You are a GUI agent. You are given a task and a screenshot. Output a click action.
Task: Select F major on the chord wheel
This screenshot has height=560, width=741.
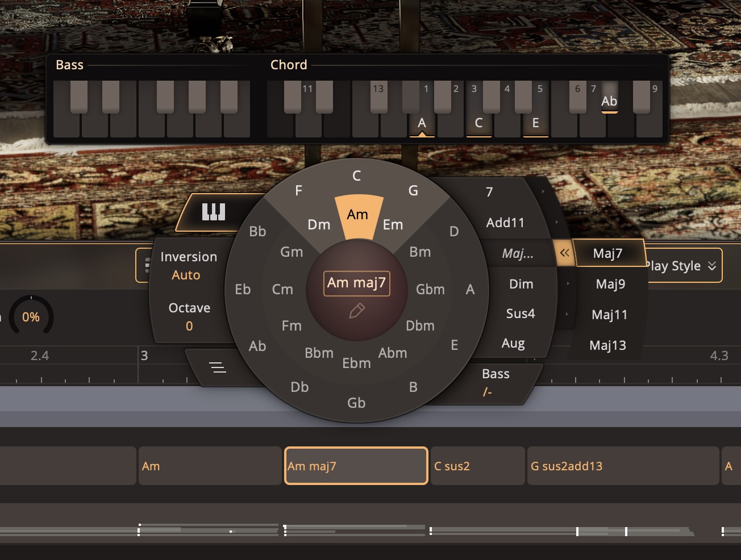pos(298,191)
